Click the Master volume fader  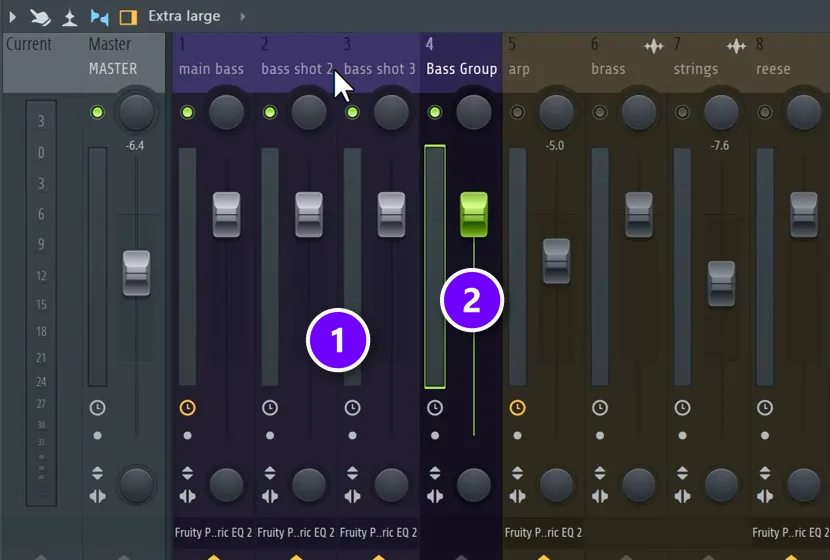[x=137, y=273]
